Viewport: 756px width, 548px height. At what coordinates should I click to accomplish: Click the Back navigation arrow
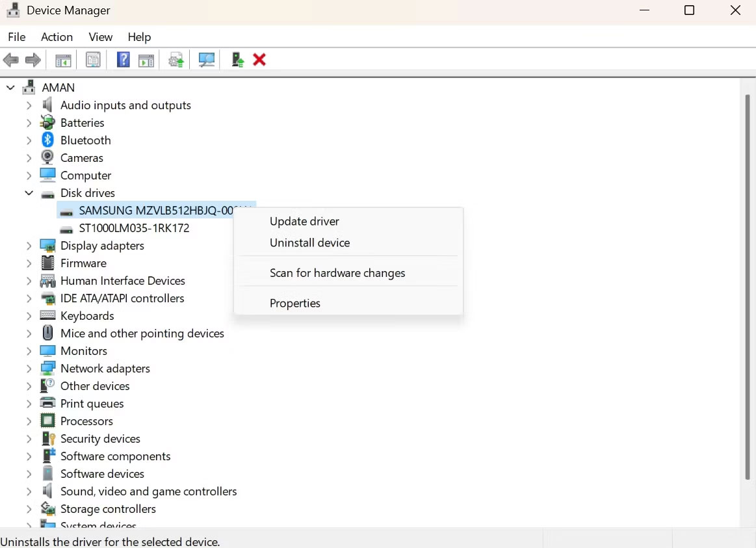(10, 59)
